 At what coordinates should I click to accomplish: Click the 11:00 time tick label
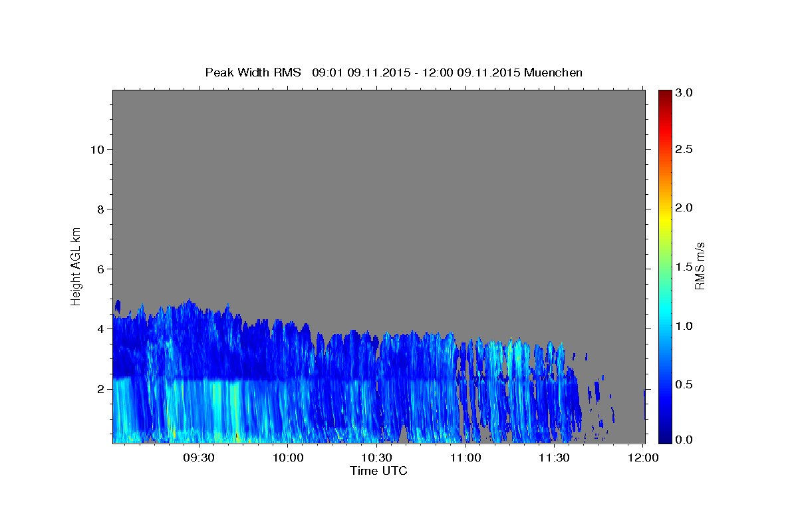point(465,458)
